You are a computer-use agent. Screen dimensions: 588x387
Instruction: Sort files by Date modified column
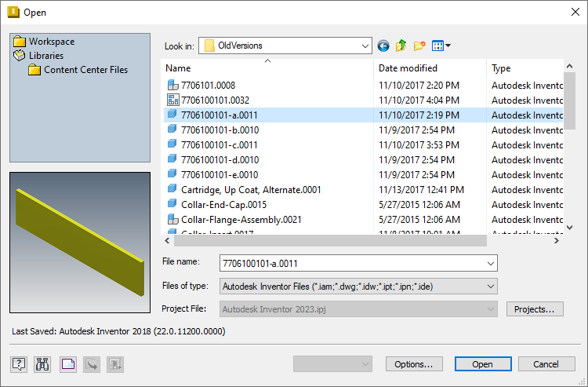[x=430, y=68]
